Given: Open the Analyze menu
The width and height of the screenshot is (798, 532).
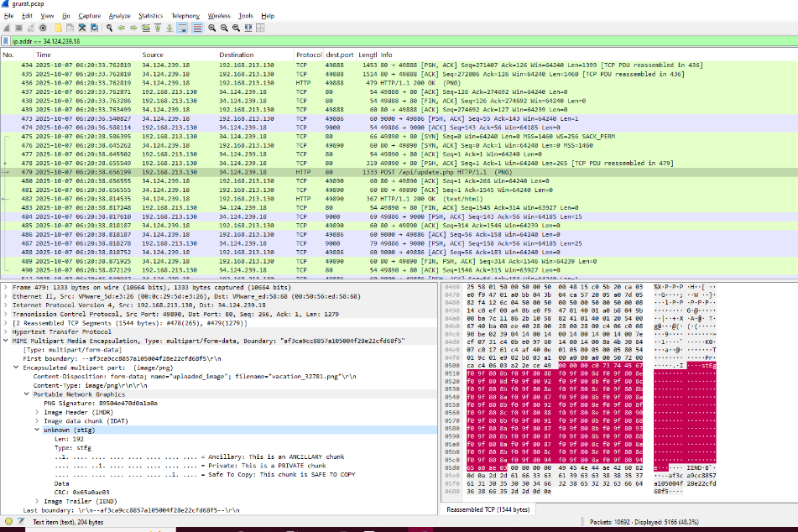Looking at the screenshot, I should [x=119, y=15].
